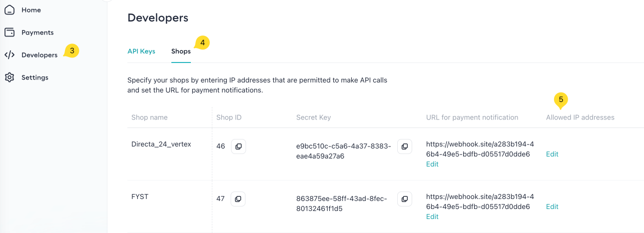Open the Home page label

pos(31,10)
